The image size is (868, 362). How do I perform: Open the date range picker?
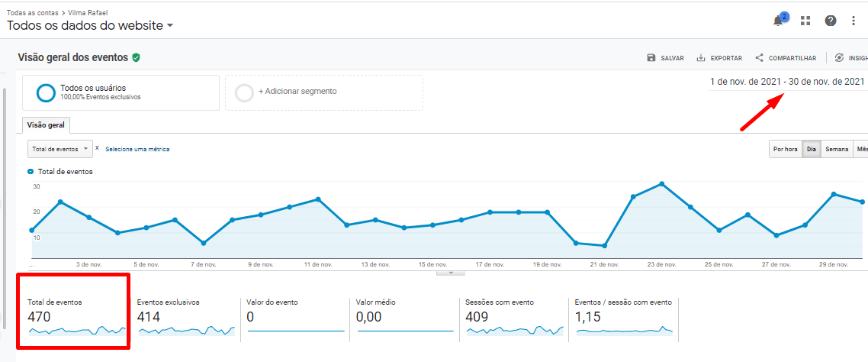786,82
